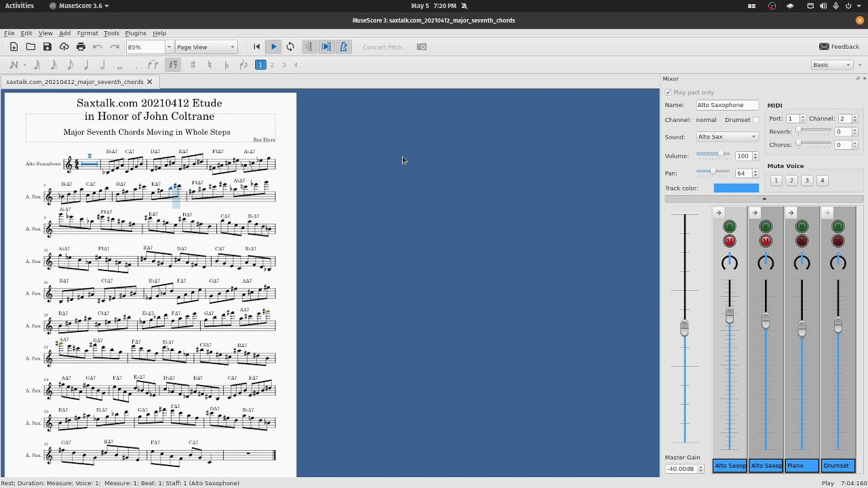The image size is (868, 488).
Task: Save the current score
Action: coord(47,47)
